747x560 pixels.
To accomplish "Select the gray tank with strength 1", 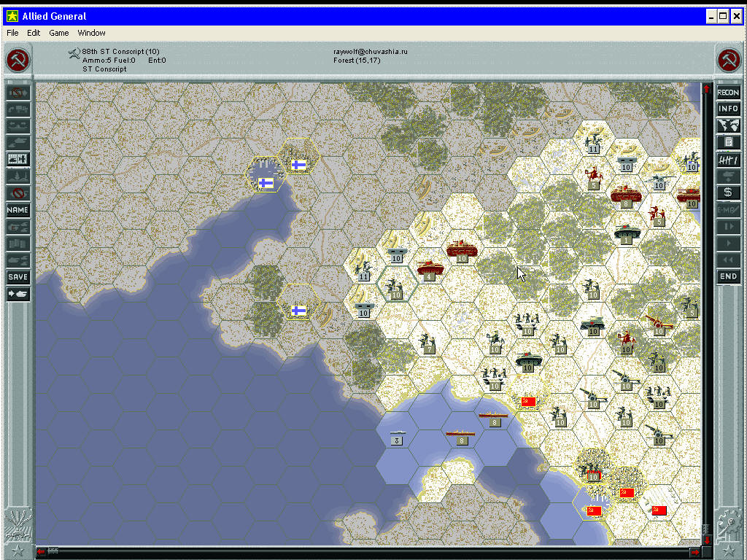I will tap(627, 234).
